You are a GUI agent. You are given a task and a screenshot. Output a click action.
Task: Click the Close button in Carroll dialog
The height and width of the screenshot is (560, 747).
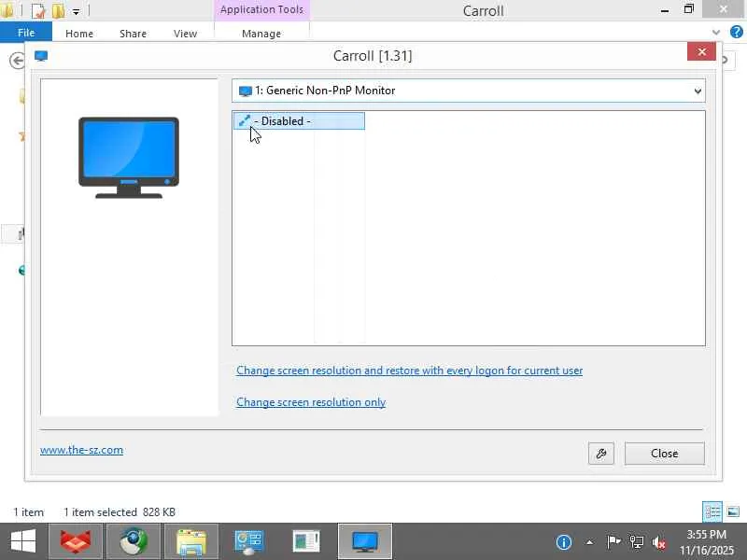coord(665,454)
